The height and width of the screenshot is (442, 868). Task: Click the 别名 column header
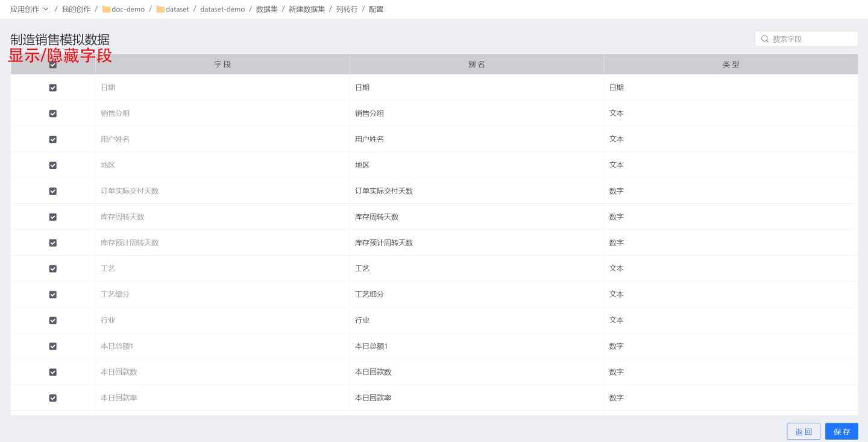476,65
